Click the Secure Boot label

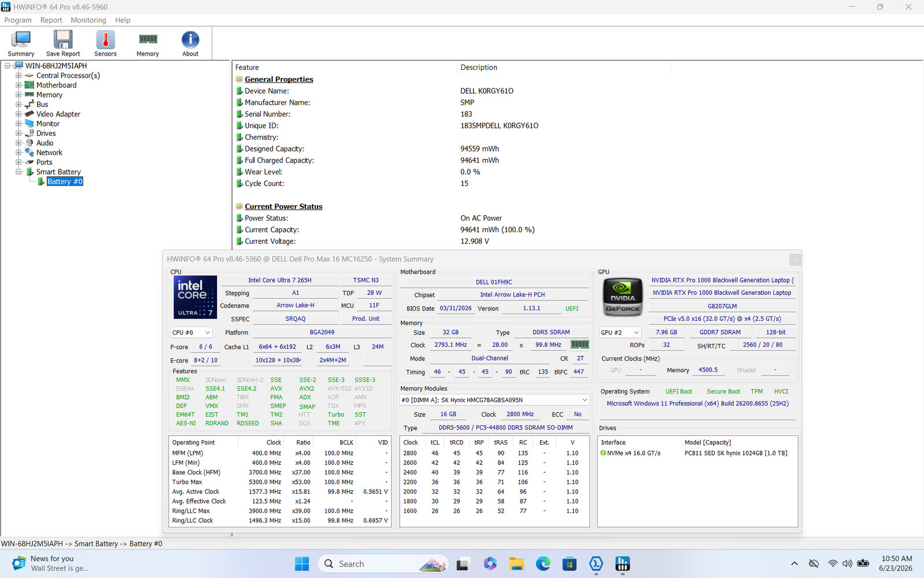pos(723,391)
